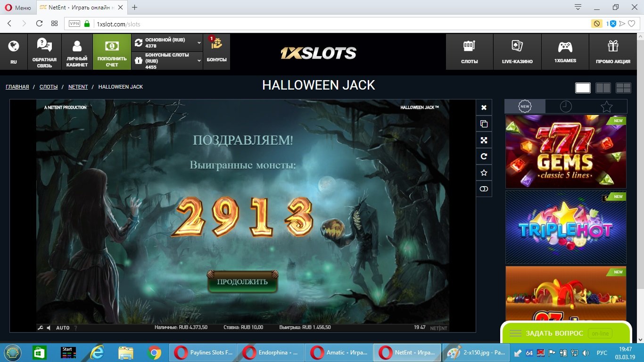Click the fullscreen expand icon beside game

[484, 140]
